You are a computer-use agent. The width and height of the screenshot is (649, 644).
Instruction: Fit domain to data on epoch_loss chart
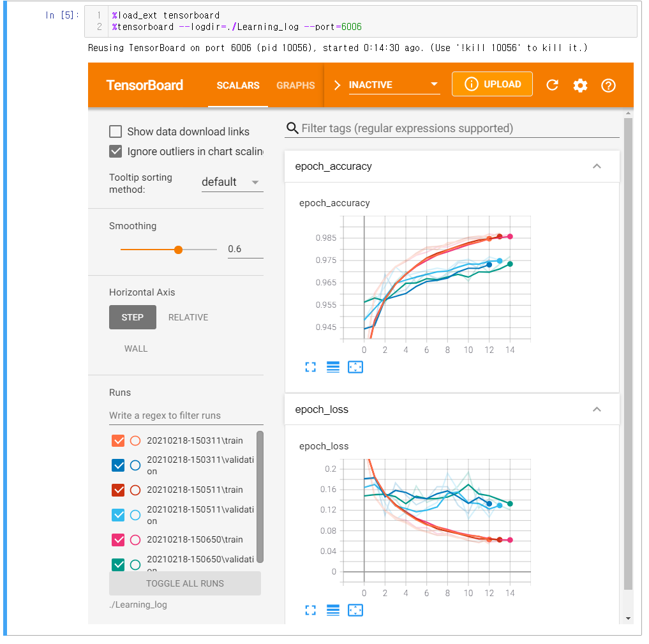355,610
